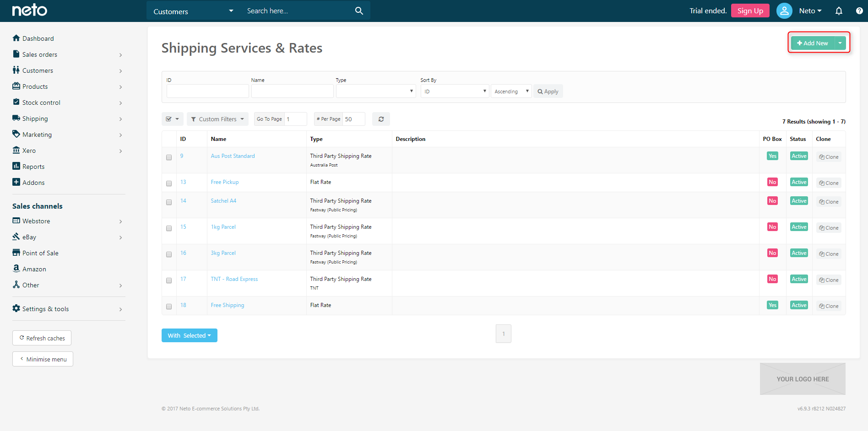
Task: Click the search magnifier icon
Action: pos(359,11)
